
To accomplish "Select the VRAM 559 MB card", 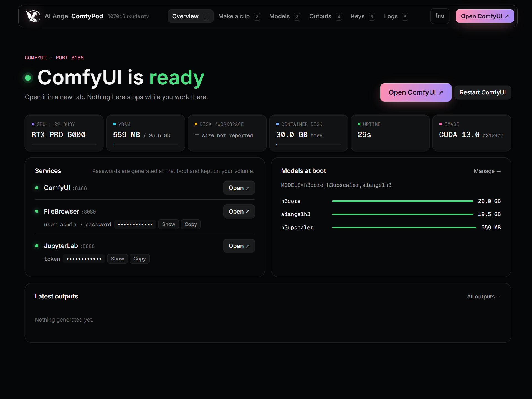I will pyautogui.click(x=146, y=133).
